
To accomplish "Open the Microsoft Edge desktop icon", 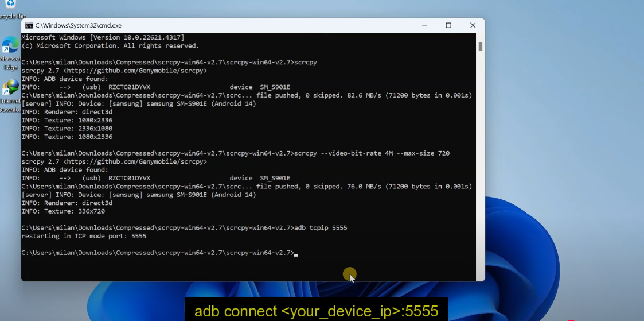I will coord(11,54).
